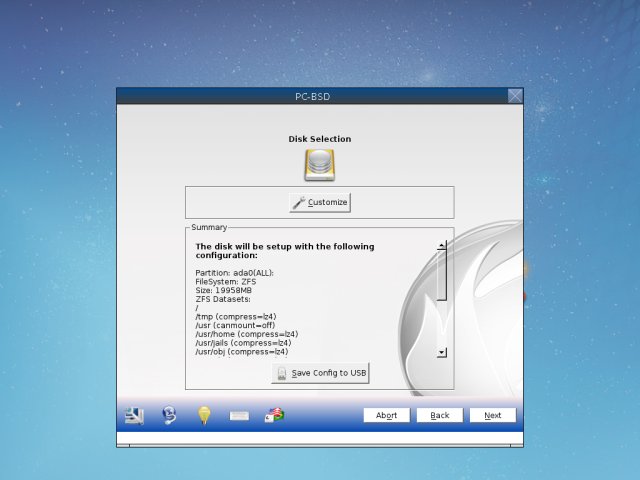Click the "ZFS Datasets:" line

[x=223, y=299]
